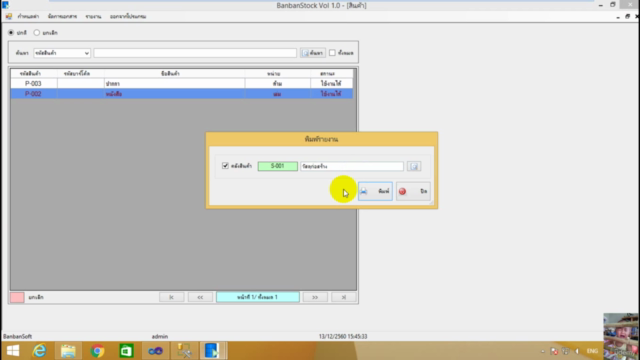Click the unit column header

(277, 73)
